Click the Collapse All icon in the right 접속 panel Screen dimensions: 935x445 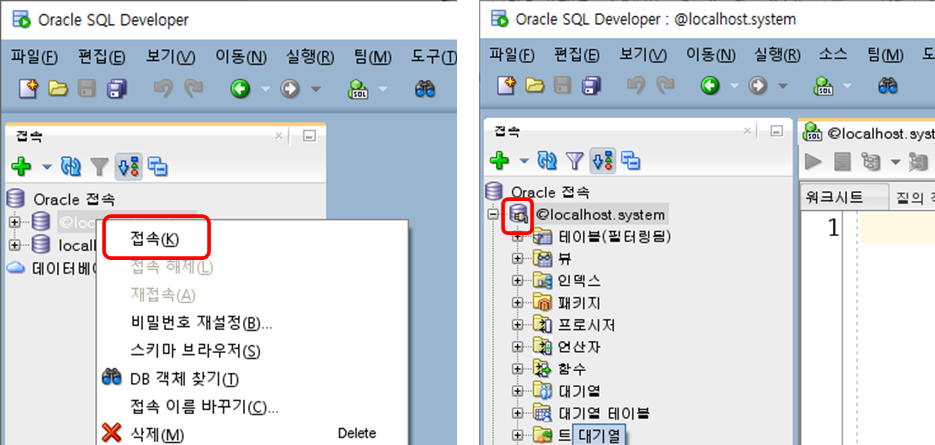point(631,160)
